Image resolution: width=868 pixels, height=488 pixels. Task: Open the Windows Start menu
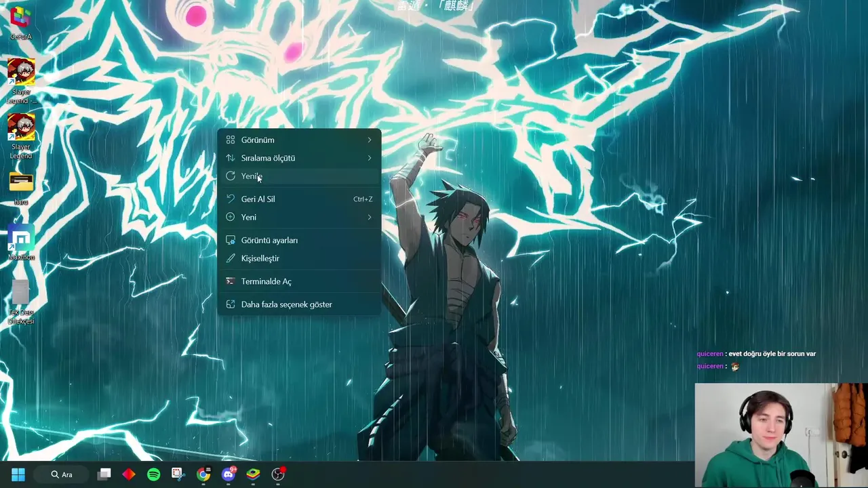18,474
